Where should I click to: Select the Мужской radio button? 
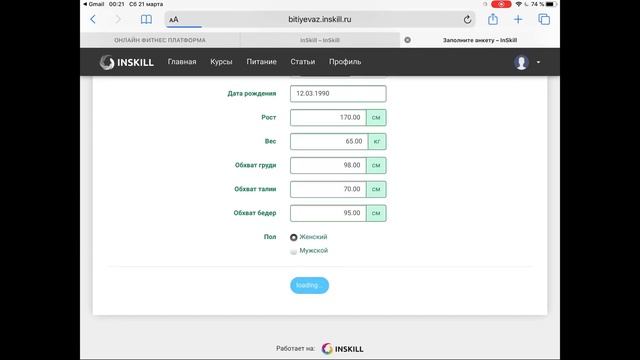(293, 251)
